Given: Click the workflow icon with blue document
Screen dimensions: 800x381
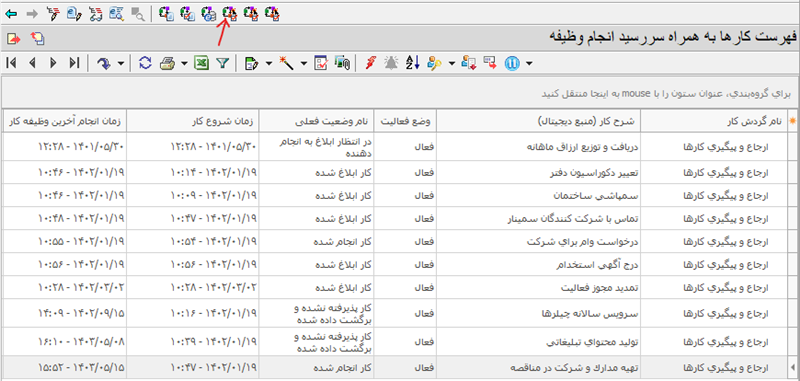Looking at the screenshot, I should (x=166, y=14).
